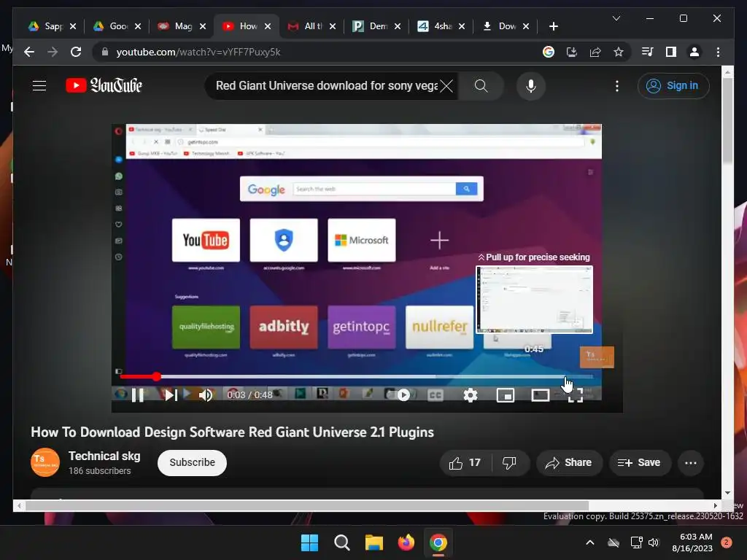Switch to the 4sha tab
This screenshot has height=560, width=747.
pos(436,26)
